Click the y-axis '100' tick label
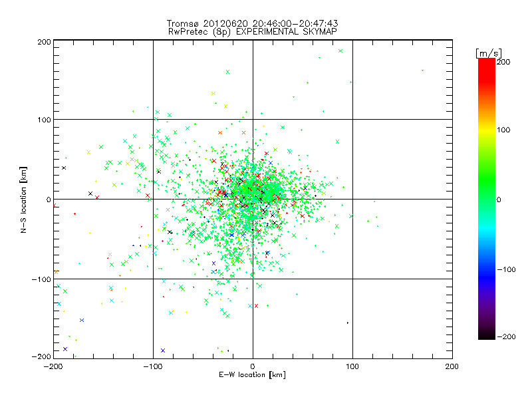The height and width of the screenshot is (399, 532). pyautogui.click(x=44, y=120)
